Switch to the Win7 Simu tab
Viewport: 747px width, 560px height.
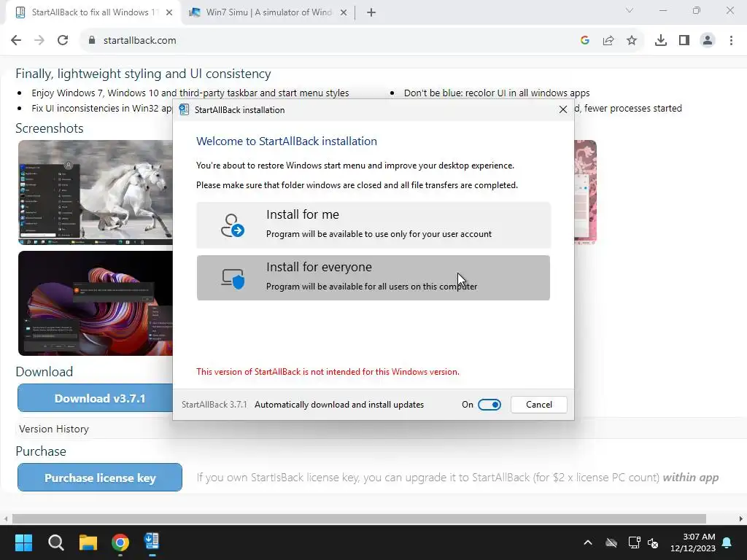(267, 12)
